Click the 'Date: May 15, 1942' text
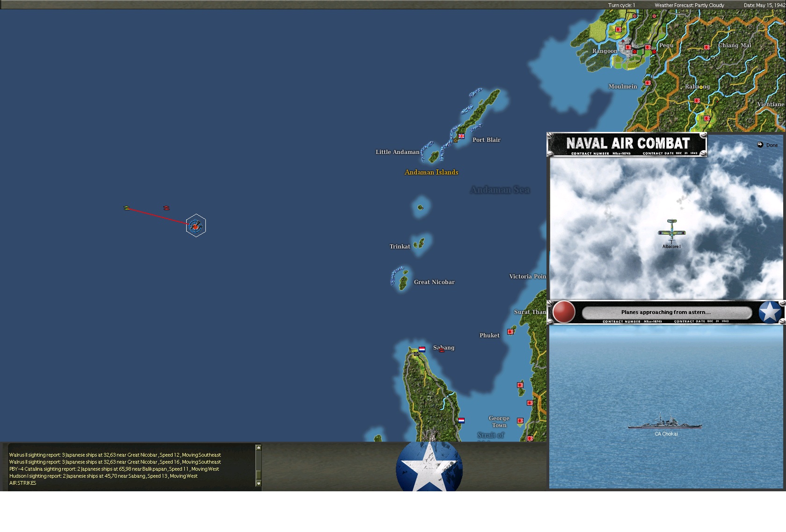The width and height of the screenshot is (786, 532). 764,5
